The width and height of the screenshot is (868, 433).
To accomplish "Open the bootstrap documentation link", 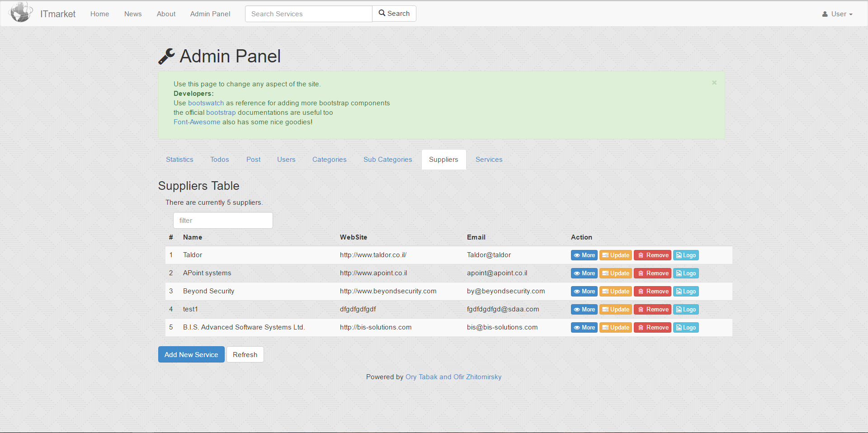I will (221, 113).
